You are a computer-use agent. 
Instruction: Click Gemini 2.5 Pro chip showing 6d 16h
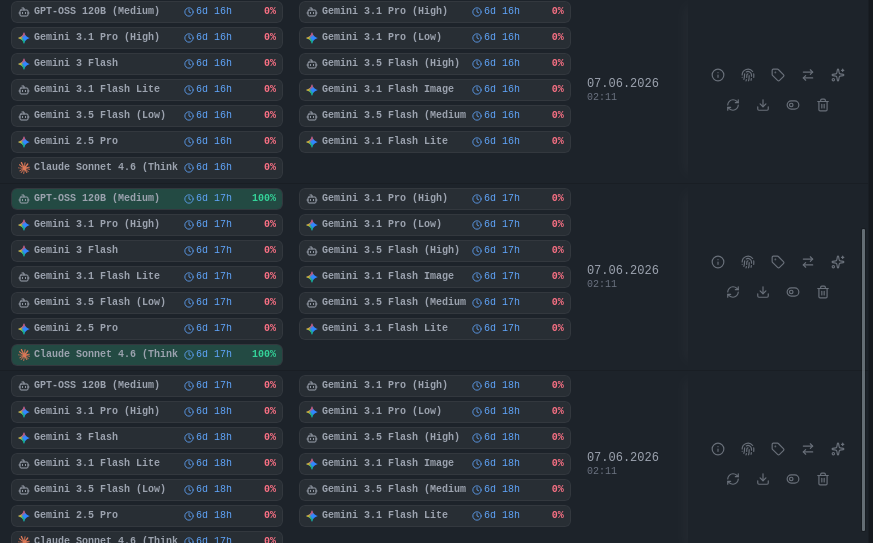[147, 141]
